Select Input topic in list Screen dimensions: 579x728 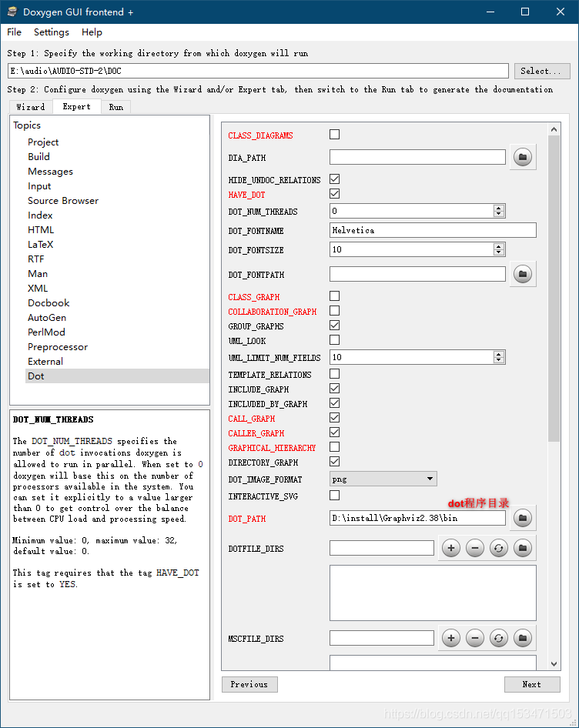click(x=39, y=185)
